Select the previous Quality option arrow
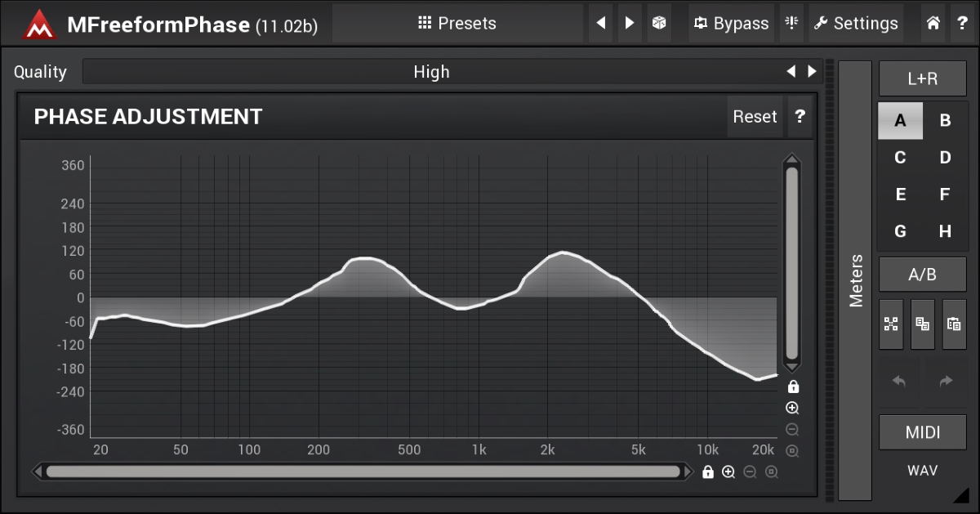Viewport: 980px width, 514px height. coord(791,72)
